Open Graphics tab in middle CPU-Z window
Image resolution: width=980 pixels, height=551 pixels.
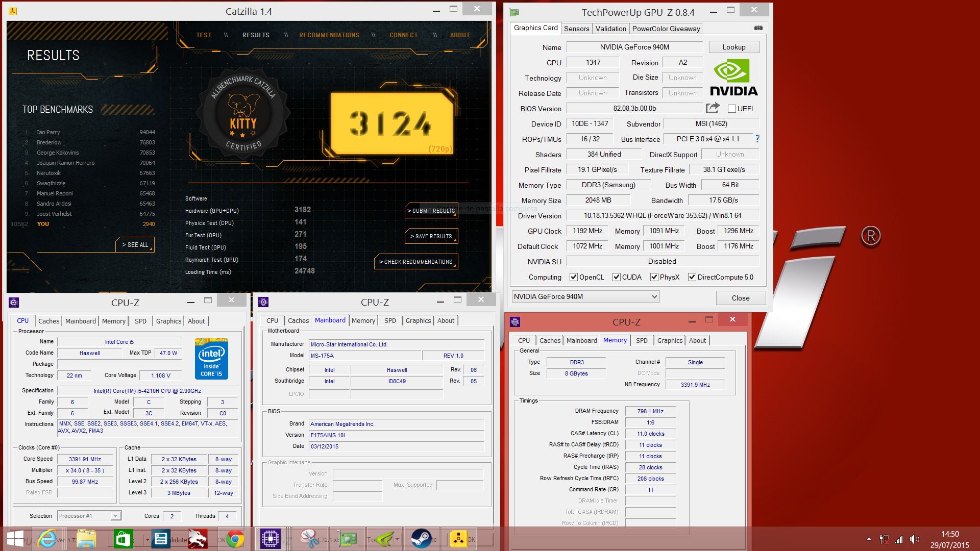click(418, 320)
